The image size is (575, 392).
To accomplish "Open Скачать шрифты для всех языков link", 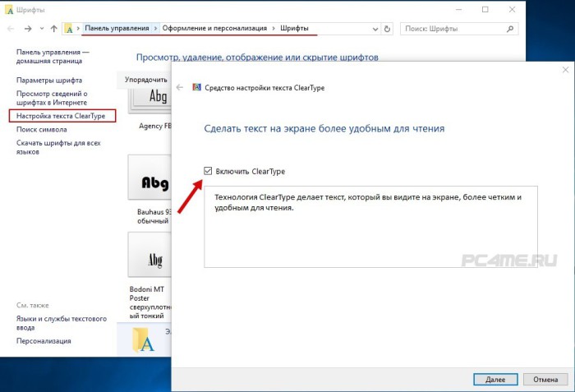I will [x=58, y=147].
